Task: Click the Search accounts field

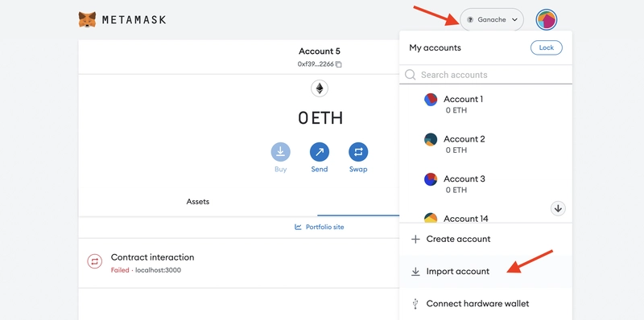Action: tap(485, 75)
